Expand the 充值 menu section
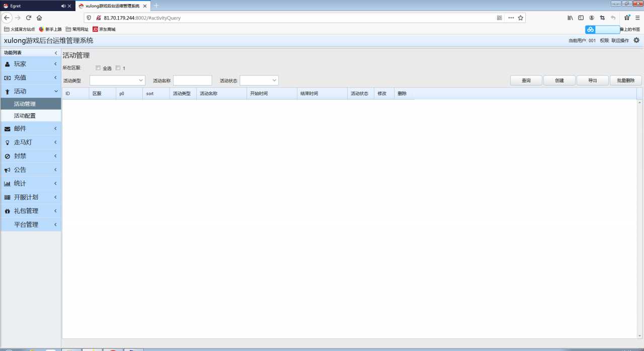The width and height of the screenshot is (644, 351). pyautogui.click(x=30, y=77)
